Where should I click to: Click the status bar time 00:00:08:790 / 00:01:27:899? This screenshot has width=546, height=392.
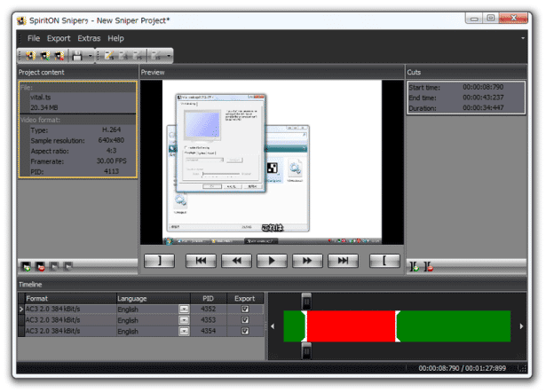462,368
